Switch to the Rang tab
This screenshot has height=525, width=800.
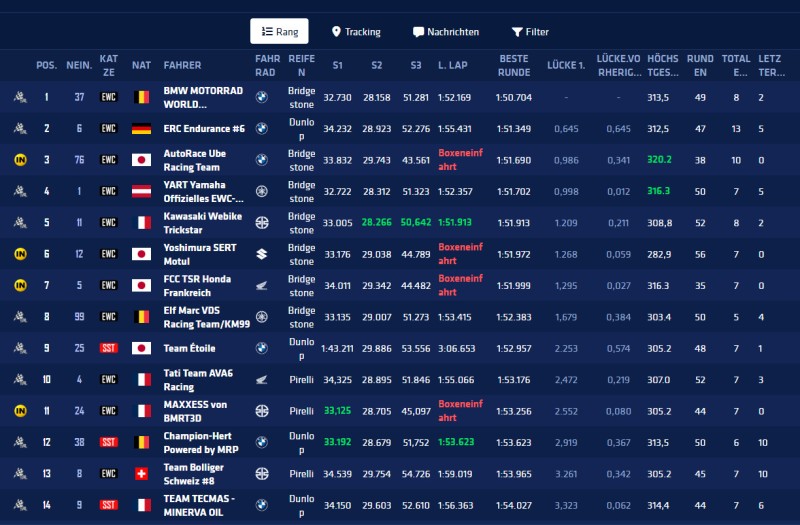pyautogui.click(x=279, y=32)
